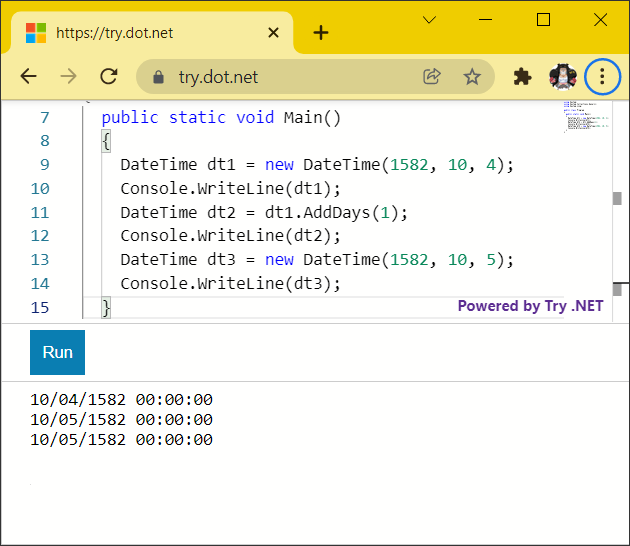Open the tab search chevron dropdown
This screenshot has width=630, height=546.
430,20
